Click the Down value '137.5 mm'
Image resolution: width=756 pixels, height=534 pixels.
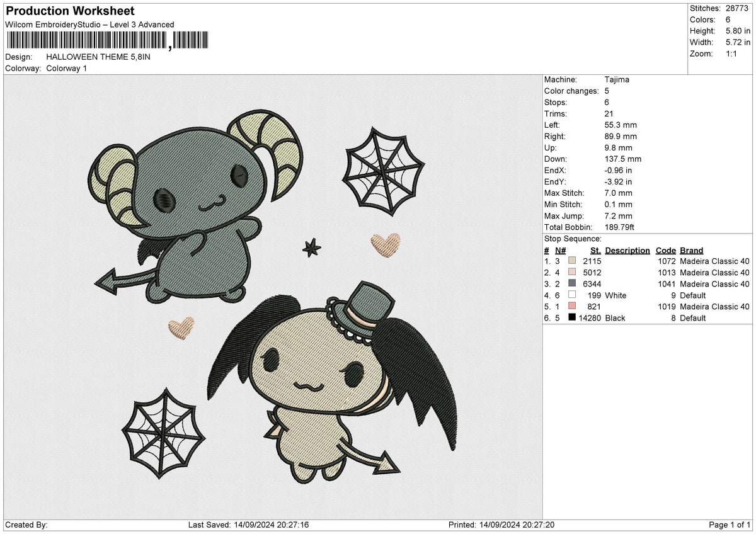pyautogui.click(x=622, y=159)
